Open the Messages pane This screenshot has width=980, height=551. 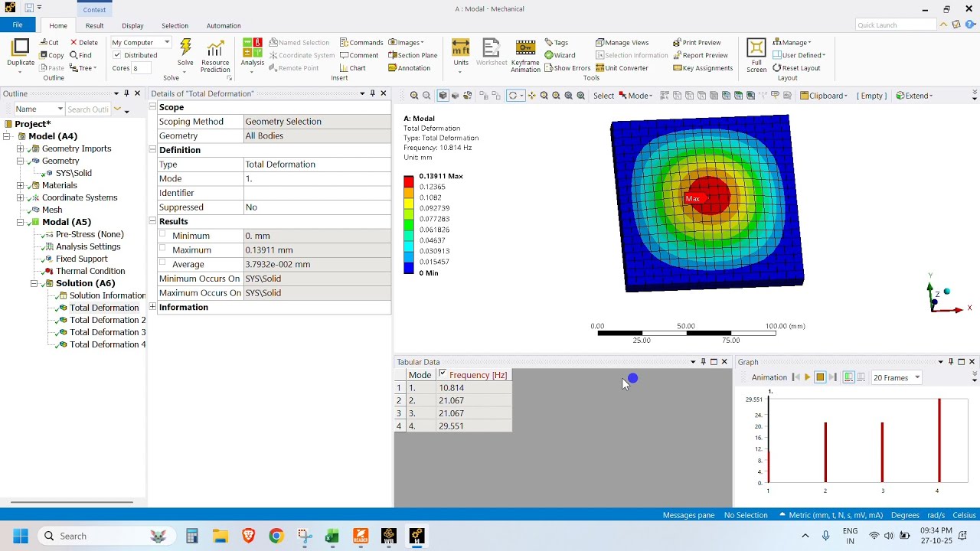click(x=688, y=515)
